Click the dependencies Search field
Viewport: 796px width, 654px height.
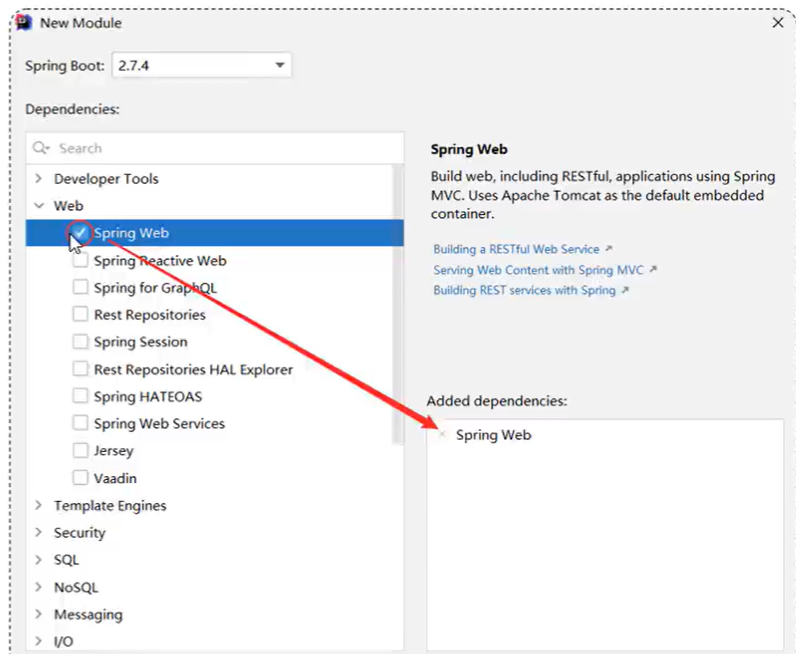(x=215, y=148)
